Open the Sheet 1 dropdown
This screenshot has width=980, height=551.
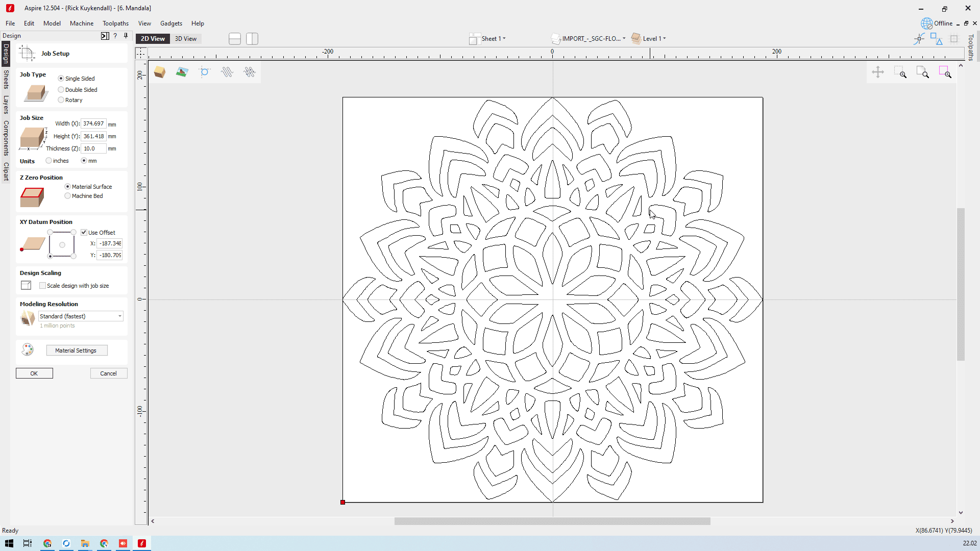(493, 39)
